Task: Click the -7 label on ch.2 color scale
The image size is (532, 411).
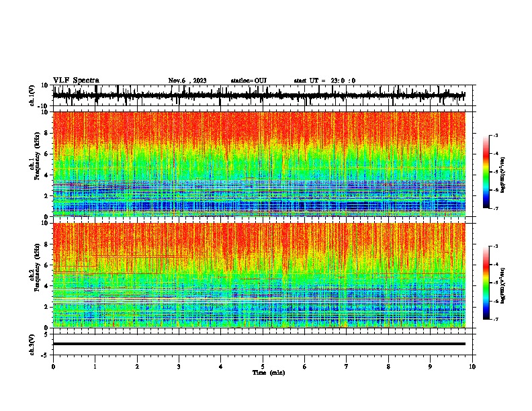Action: pyautogui.click(x=495, y=319)
